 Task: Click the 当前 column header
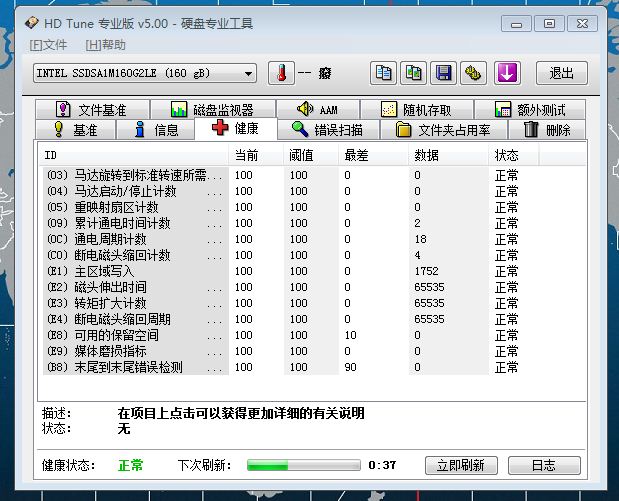(256, 155)
